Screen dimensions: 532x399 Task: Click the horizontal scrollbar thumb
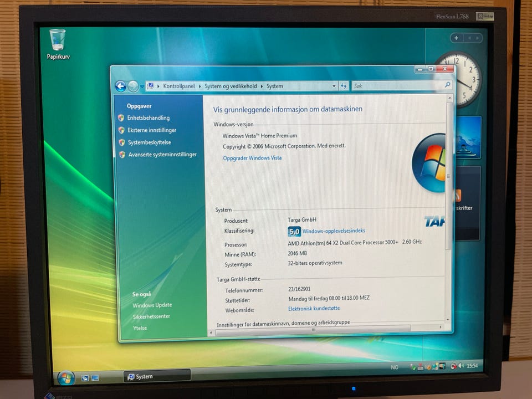point(313,329)
